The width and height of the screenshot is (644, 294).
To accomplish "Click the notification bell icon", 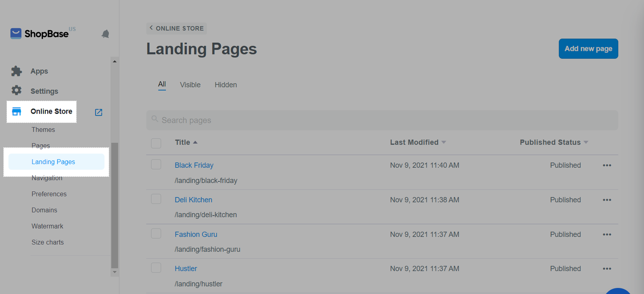I will pos(105,34).
